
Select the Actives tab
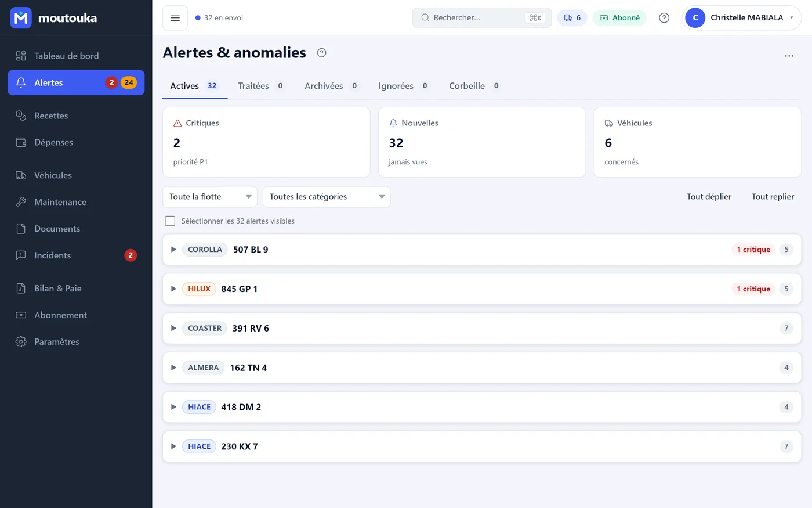point(195,86)
